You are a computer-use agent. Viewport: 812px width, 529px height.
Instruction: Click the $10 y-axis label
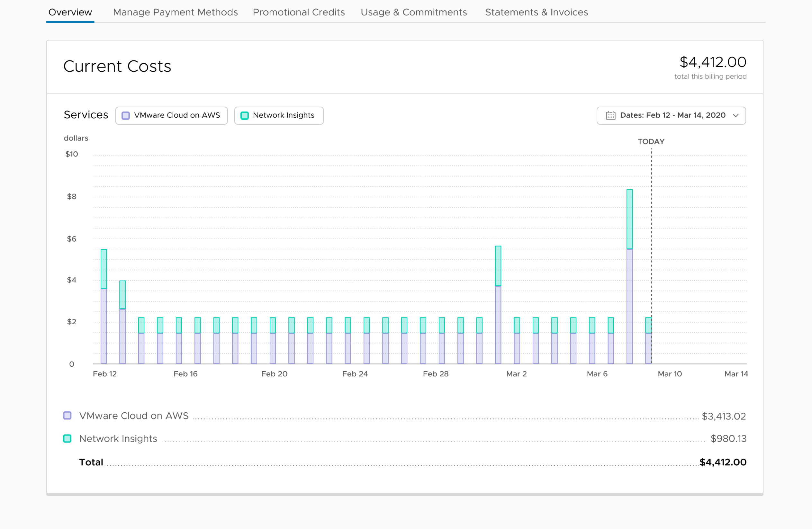[72, 154]
